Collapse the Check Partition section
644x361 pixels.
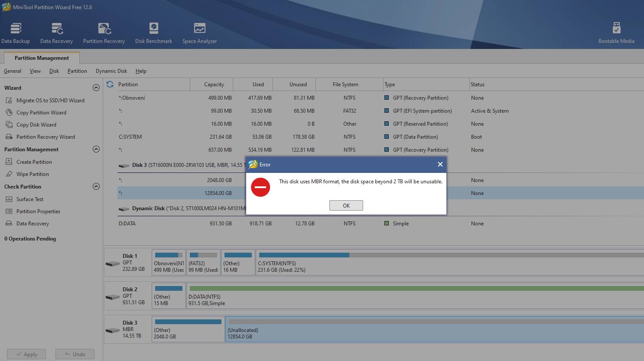96,186
